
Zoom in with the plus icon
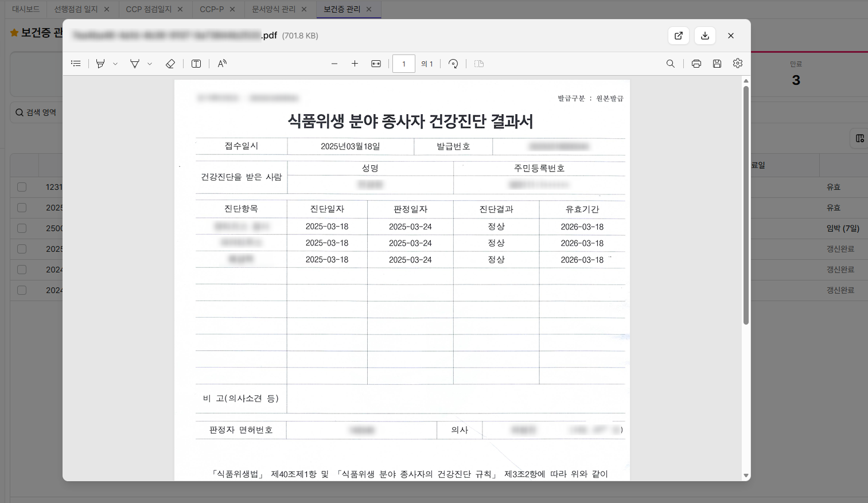click(355, 64)
